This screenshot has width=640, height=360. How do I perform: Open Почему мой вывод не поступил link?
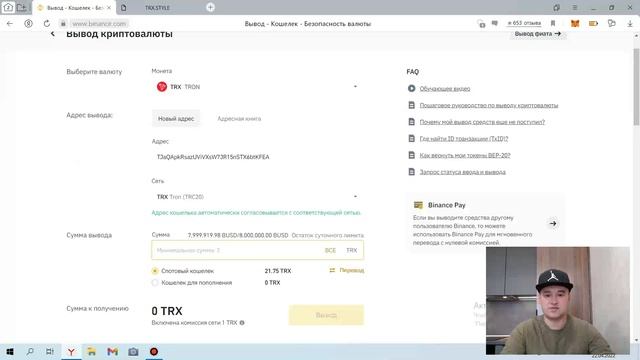point(482,122)
